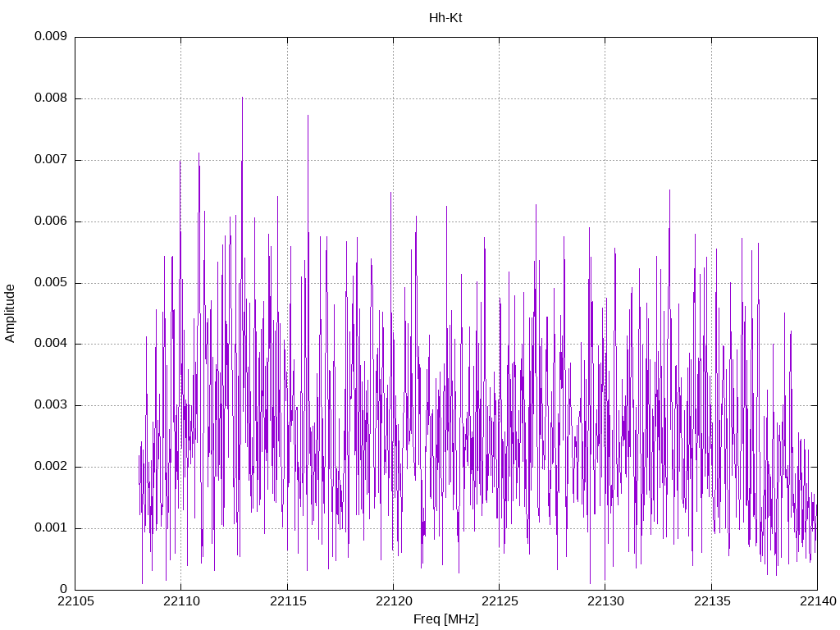This screenshot has height=630, width=840.
Task: Click the 0.009 y-axis tick label
Action: [x=51, y=36]
